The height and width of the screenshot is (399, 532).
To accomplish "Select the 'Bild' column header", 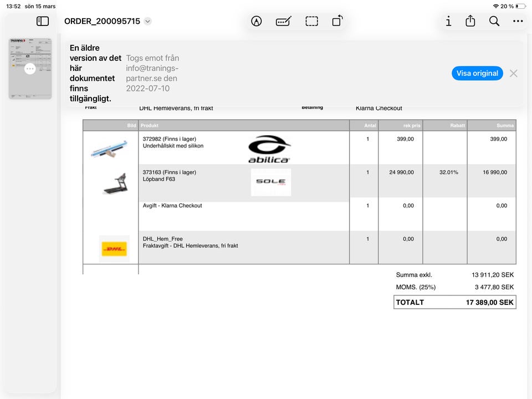I will click(x=132, y=126).
